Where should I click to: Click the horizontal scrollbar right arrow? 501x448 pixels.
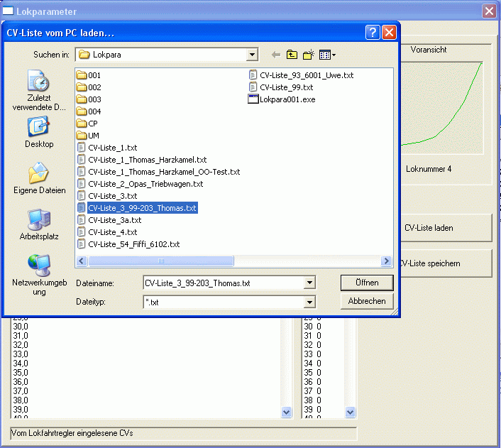point(387,261)
